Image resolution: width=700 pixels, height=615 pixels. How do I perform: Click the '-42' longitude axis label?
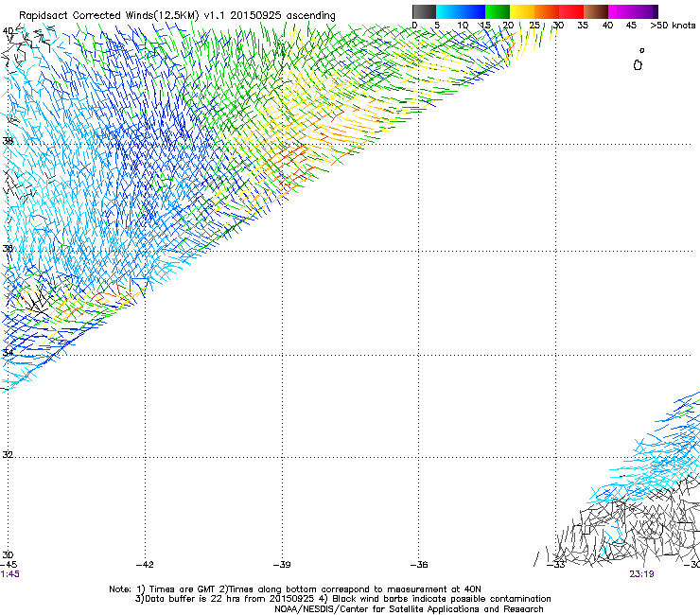[145, 565]
